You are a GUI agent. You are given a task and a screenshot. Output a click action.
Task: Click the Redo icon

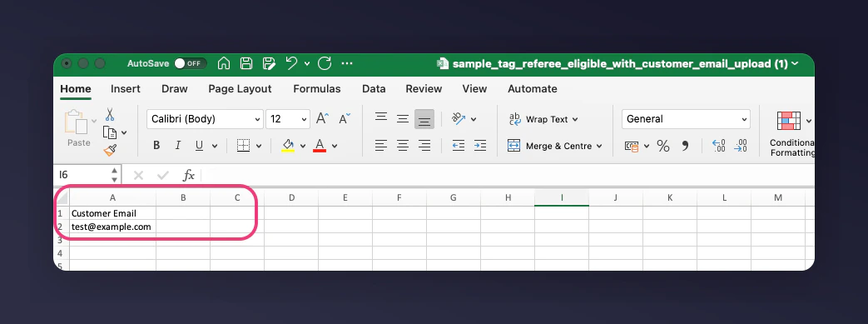[325, 63]
